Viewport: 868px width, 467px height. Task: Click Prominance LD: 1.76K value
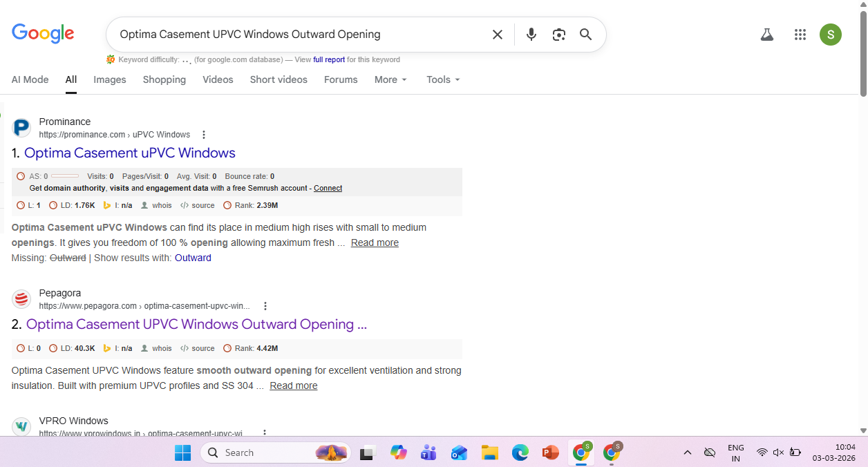(72, 205)
